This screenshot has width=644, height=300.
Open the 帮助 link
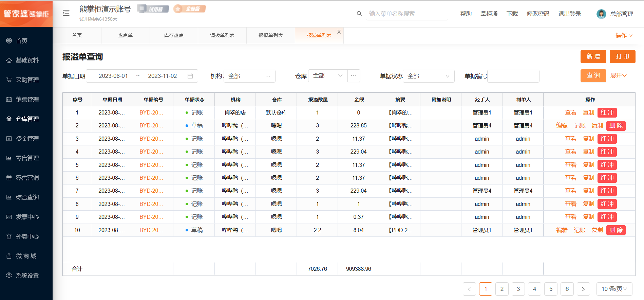(466, 14)
